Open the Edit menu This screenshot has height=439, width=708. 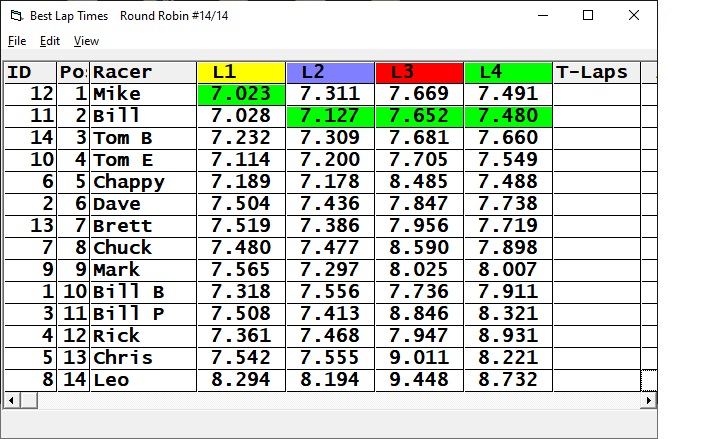click(50, 41)
